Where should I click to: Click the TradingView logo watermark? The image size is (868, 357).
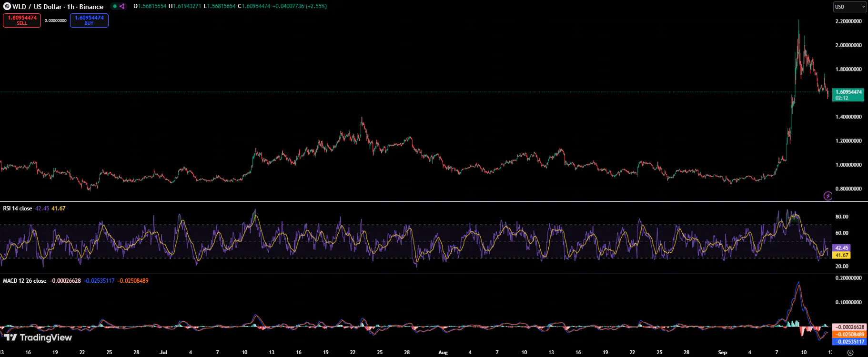pos(38,338)
